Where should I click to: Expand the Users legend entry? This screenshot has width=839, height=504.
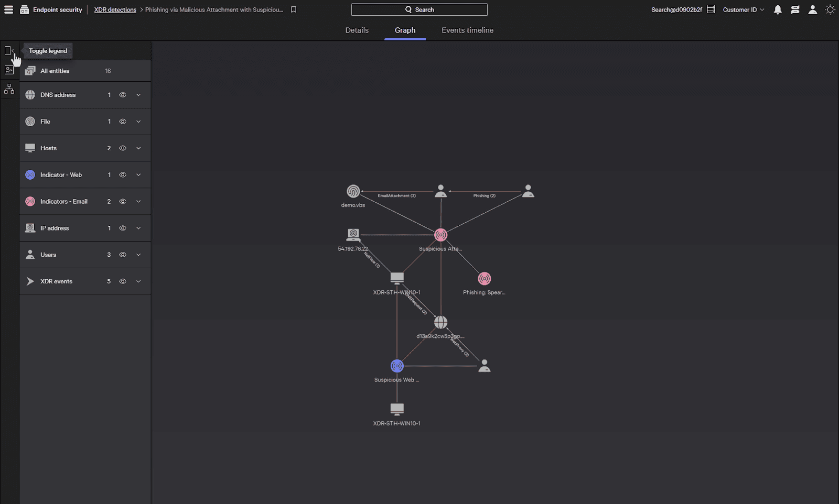point(138,255)
